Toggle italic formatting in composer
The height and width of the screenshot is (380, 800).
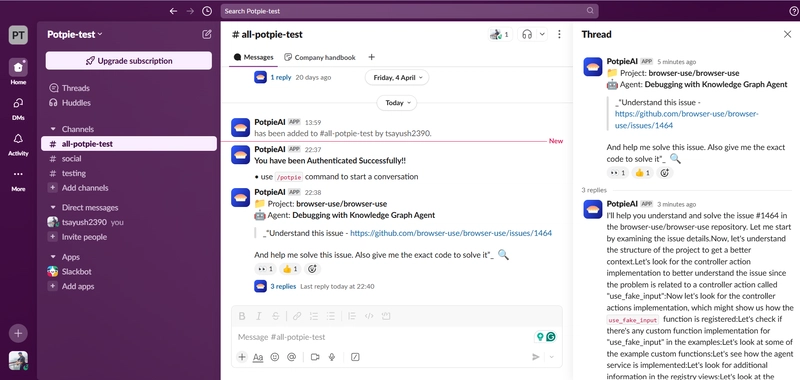click(x=259, y=316)
